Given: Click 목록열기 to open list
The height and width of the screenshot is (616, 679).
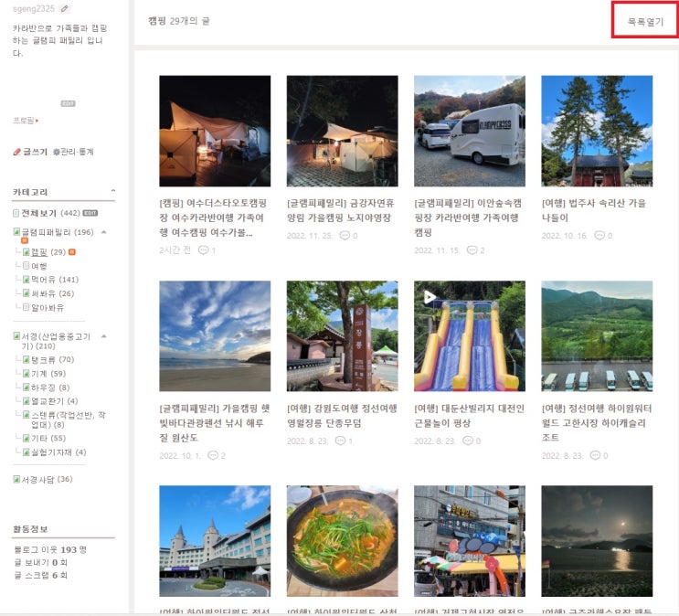Looking at the screenshot, I should coord(645,22).
